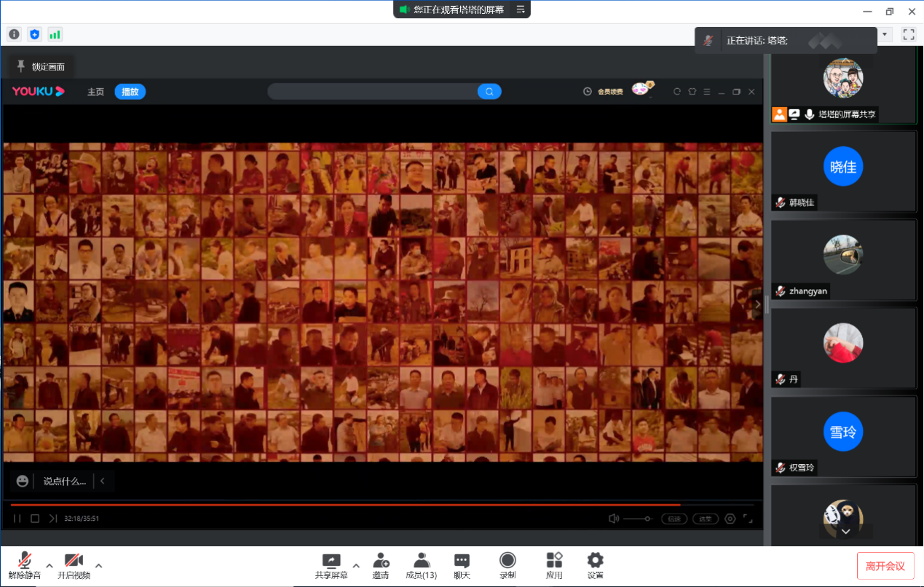
Task: Click the red 离开会议 leave meeting button
Action: tap(885, 566)
